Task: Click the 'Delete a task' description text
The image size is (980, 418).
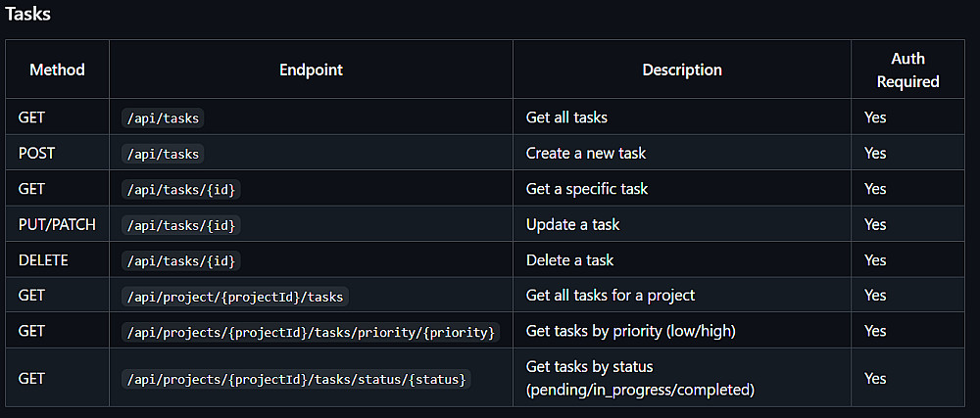Action: coord(570,260)
